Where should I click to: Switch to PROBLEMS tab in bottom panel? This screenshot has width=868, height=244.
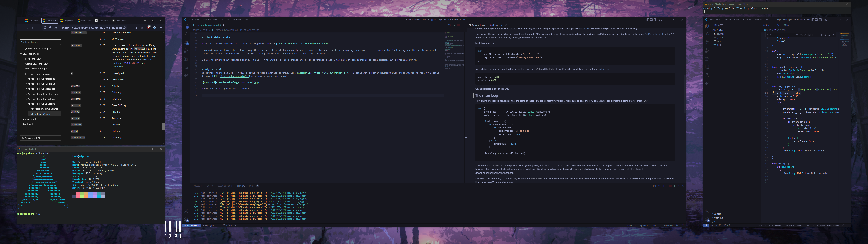[198, 186]
